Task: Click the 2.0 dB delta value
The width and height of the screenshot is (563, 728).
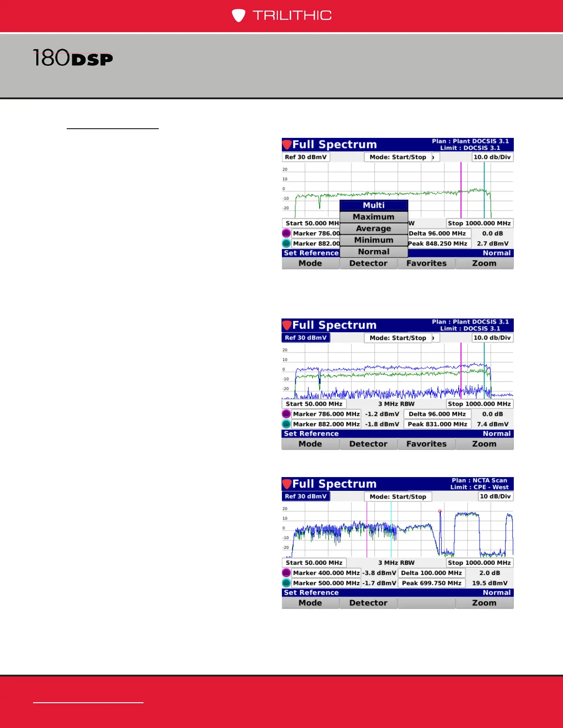Action: (490, 573)
